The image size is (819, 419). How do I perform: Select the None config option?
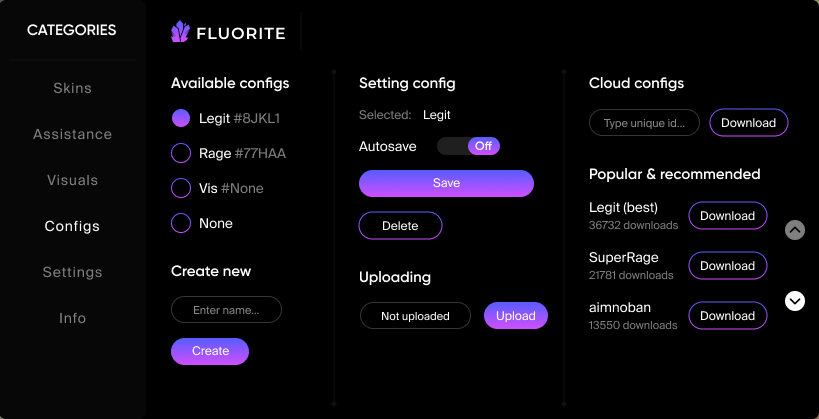coord(181,223)
